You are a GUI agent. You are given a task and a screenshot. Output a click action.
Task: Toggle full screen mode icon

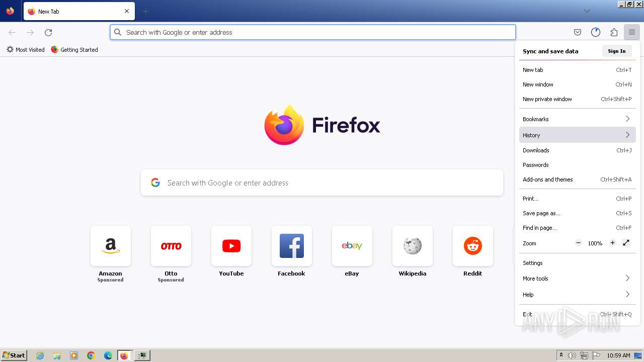[x=626, y=243]
